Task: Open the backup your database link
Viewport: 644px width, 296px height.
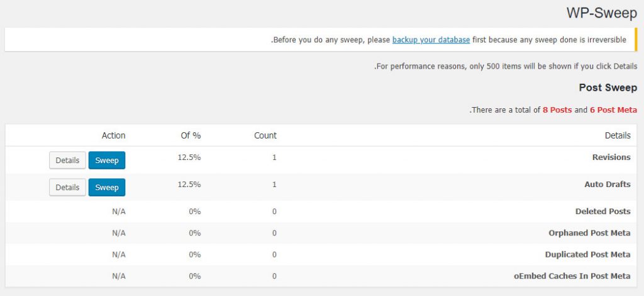Action: pyautogui.click(x=431, y=40)
